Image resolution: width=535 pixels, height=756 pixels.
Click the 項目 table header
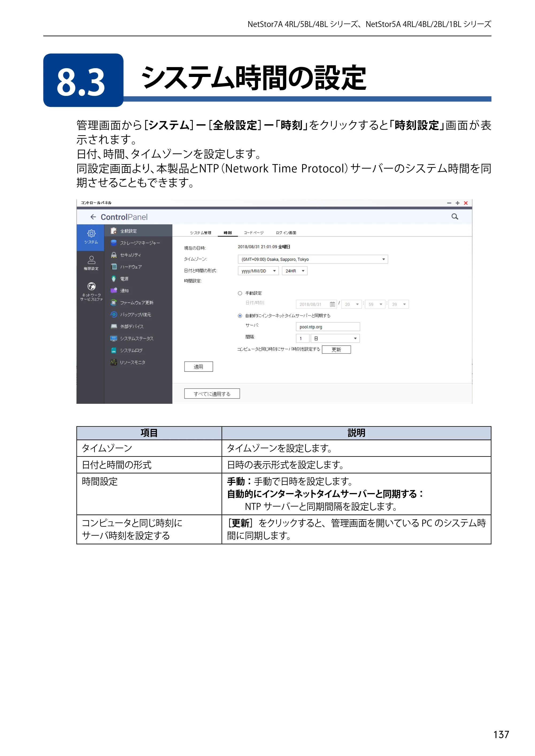tap(149, 433)
